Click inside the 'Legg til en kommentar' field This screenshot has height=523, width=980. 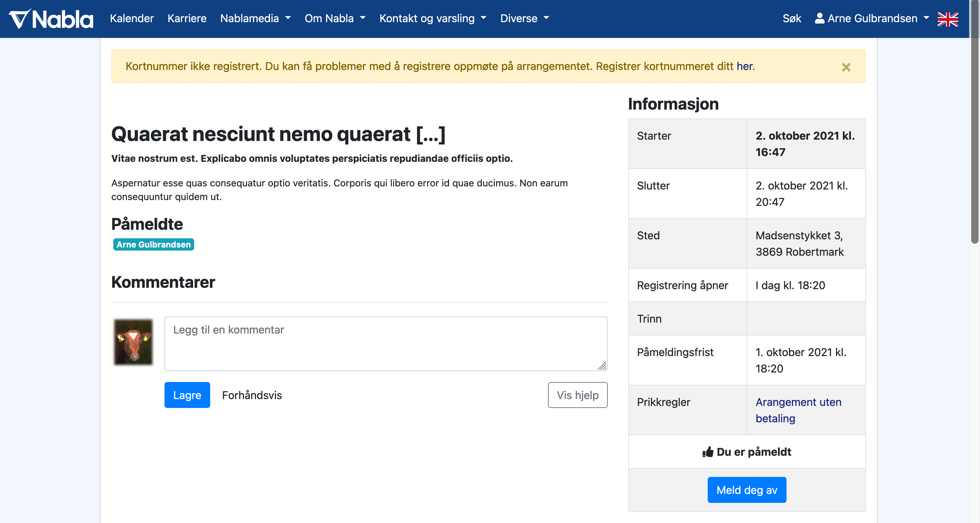pos(386,342)
